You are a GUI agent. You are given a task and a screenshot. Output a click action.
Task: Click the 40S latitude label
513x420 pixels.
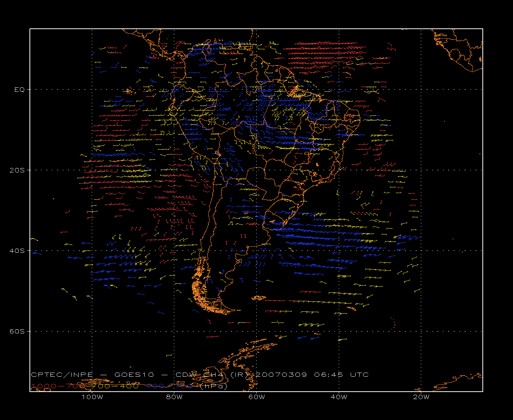pos(17,251)
